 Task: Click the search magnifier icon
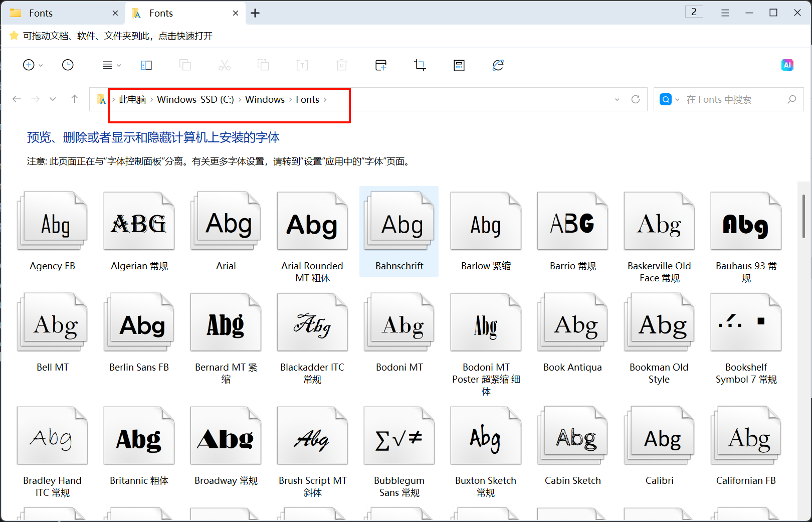point(792,99)
